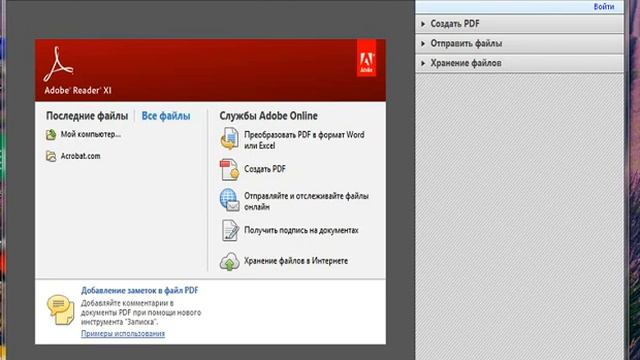
Task: Expand the Создать PDF panel arrow
Action: point(423,24)
